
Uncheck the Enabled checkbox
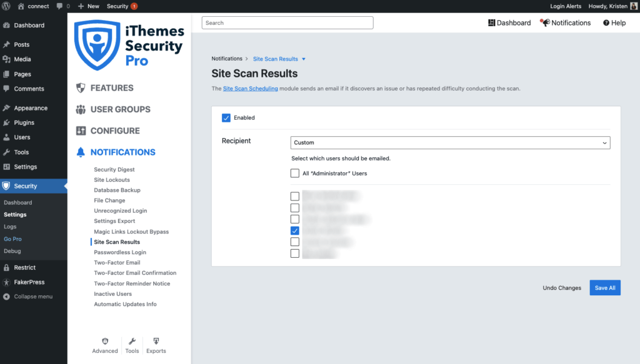[226, 118]
